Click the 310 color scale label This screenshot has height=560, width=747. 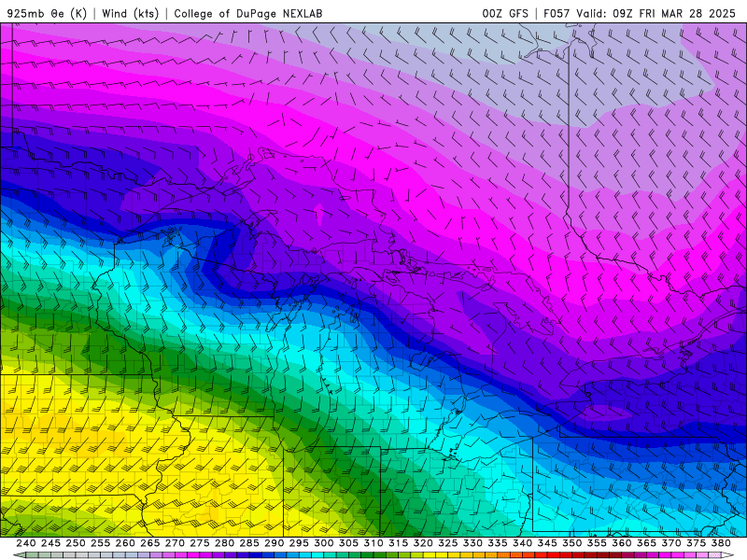373,543
